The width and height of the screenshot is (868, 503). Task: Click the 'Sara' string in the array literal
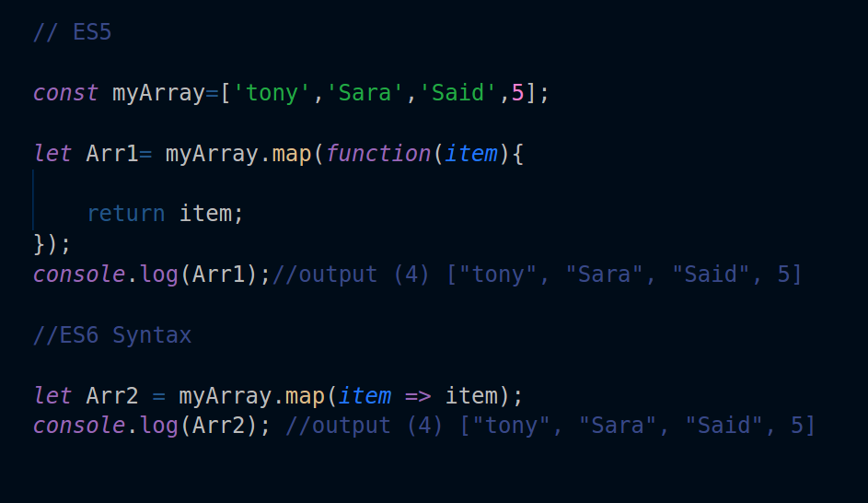coord(365,92)
